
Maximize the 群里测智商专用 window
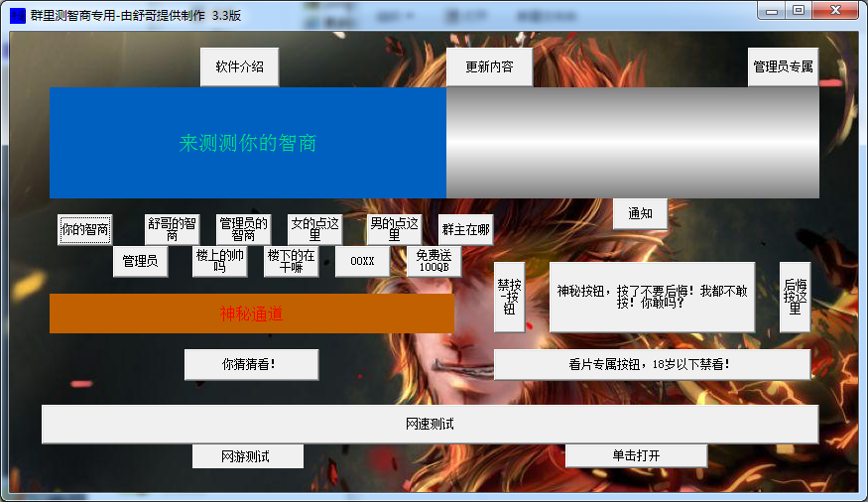[799, 11]
